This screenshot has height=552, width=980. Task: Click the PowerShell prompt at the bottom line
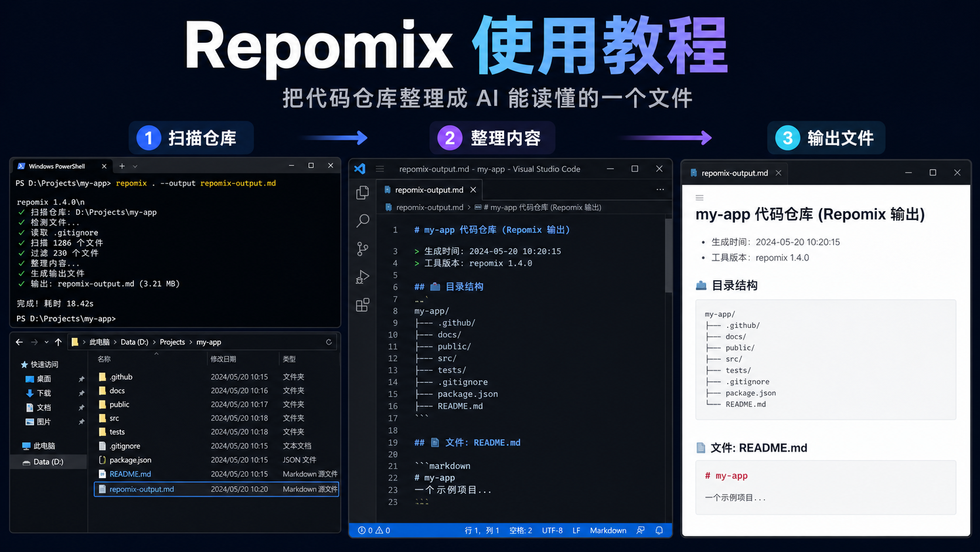(66, 319)
